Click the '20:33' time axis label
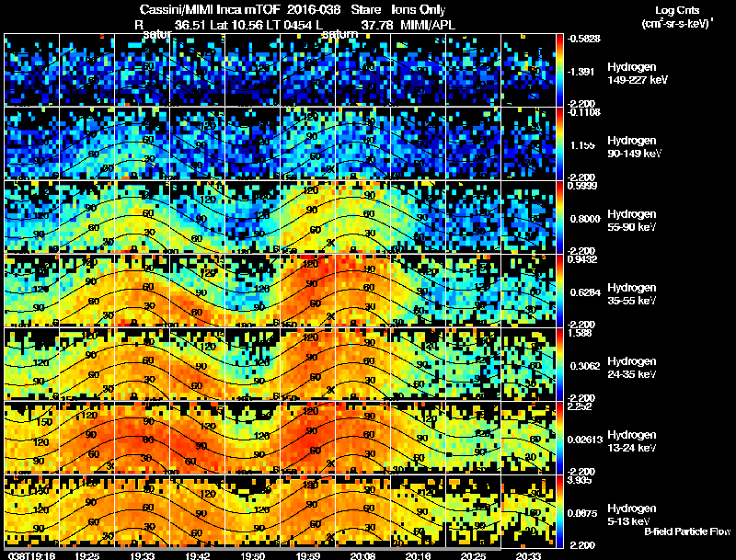Viewport: 736px width, 560px height. (x=528, y=555)
